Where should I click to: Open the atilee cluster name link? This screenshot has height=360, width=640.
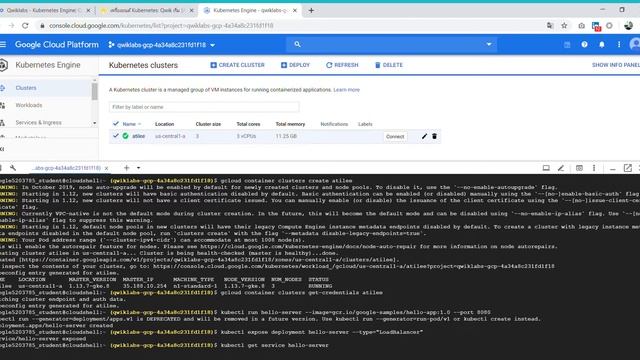coord(138,136)
